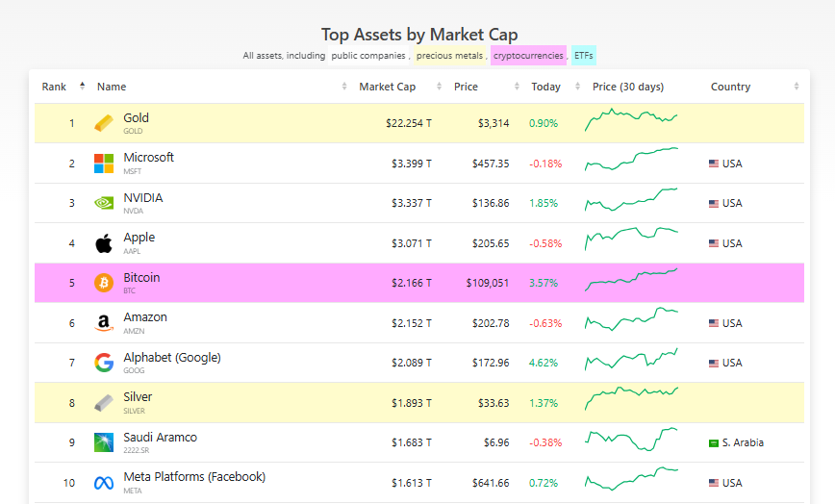Open the Microsoft name link
The height and width of the screenshot is (504, 835).
tap(148, 157)
